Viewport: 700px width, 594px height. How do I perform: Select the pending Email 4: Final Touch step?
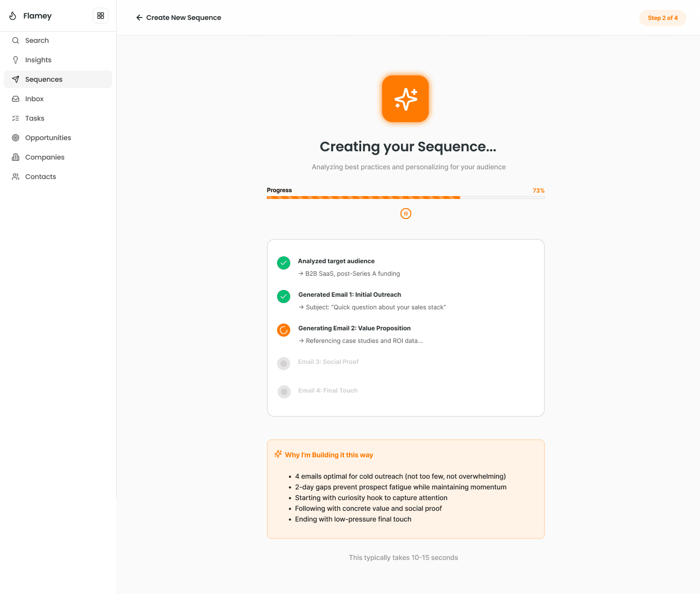pyautogui.click(x=328, y=391)
